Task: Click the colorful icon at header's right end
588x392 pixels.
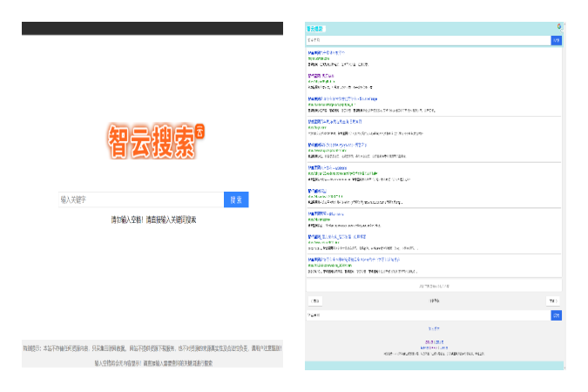Action: tap(559, 27)
